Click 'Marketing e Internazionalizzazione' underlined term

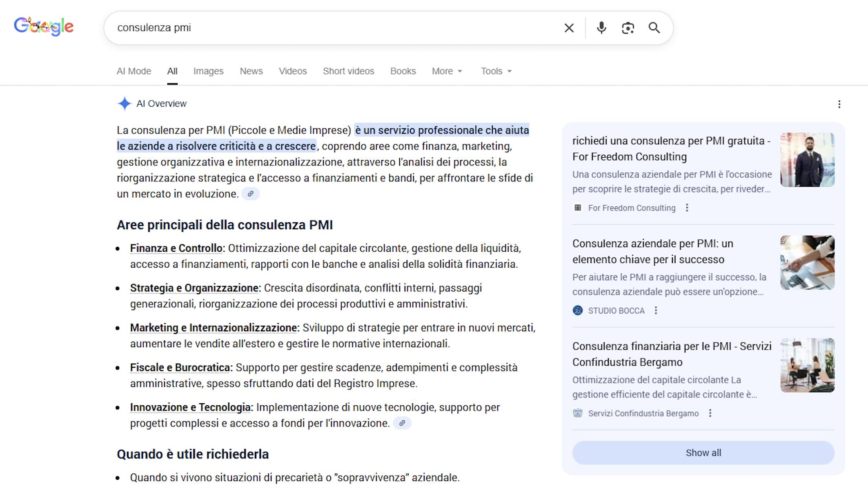(x=214, y=328)
